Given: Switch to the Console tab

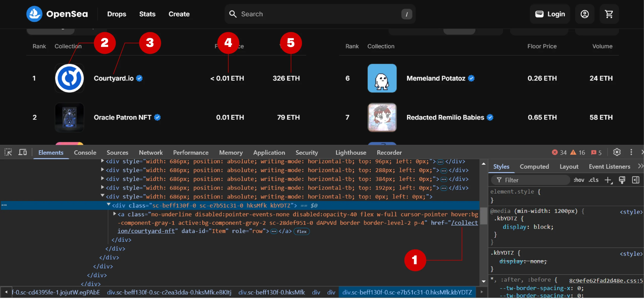Looking at the screenshot, I should [85, 153].
